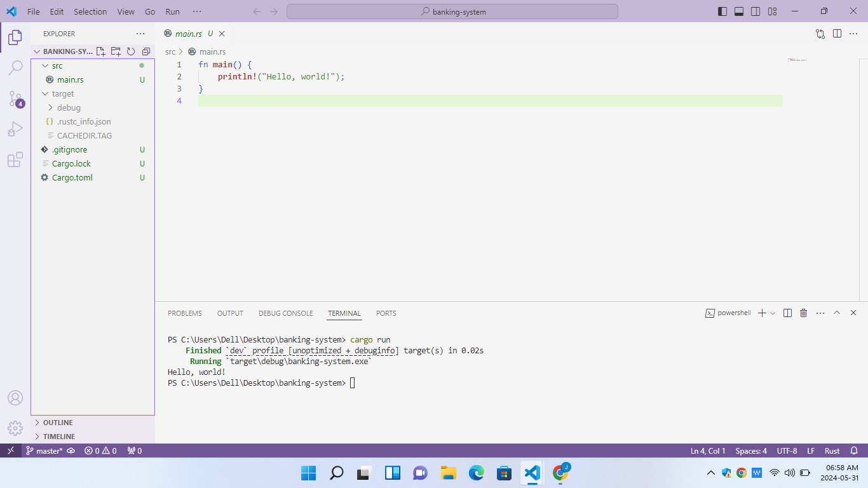Open the new terminal launch profile dropdown
868x488 pixels.
(773, 313)
